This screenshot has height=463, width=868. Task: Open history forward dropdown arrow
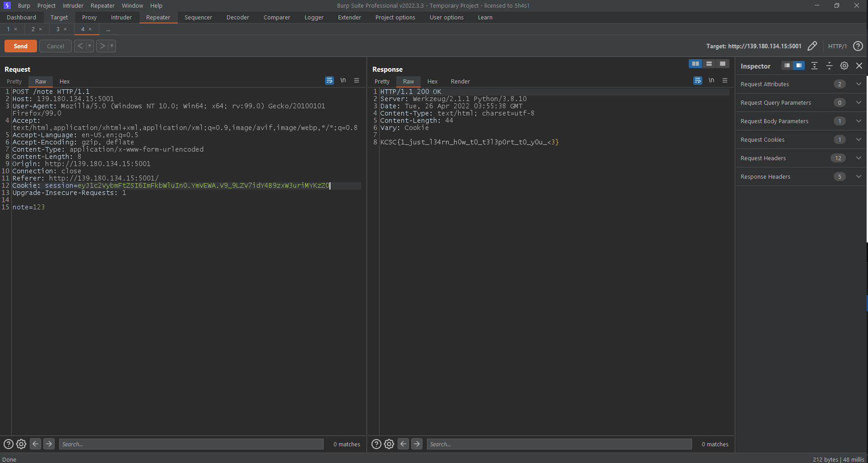click(x=112, y=46)
